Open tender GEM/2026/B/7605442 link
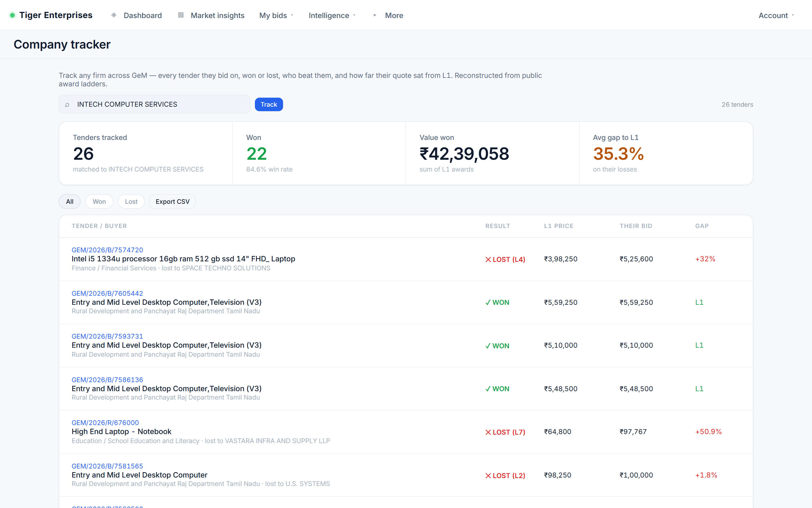Viewport: 812px width, 508px height. tap(107, 293)
